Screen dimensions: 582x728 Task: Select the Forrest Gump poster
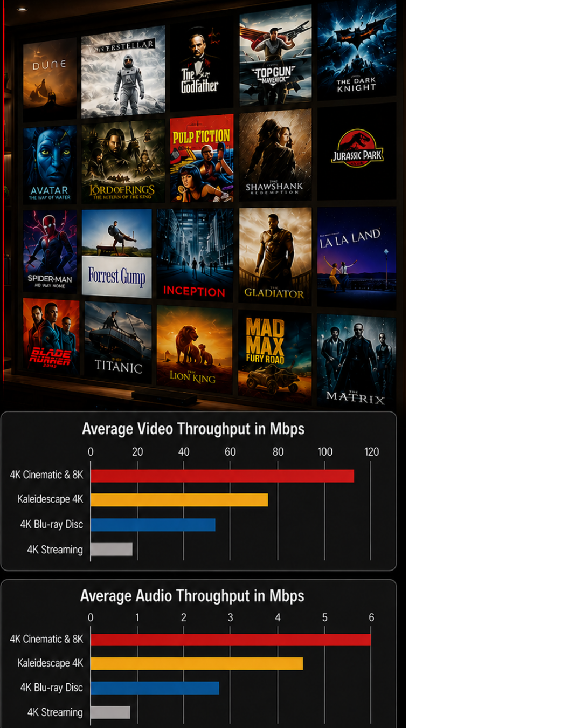[117, 253]
